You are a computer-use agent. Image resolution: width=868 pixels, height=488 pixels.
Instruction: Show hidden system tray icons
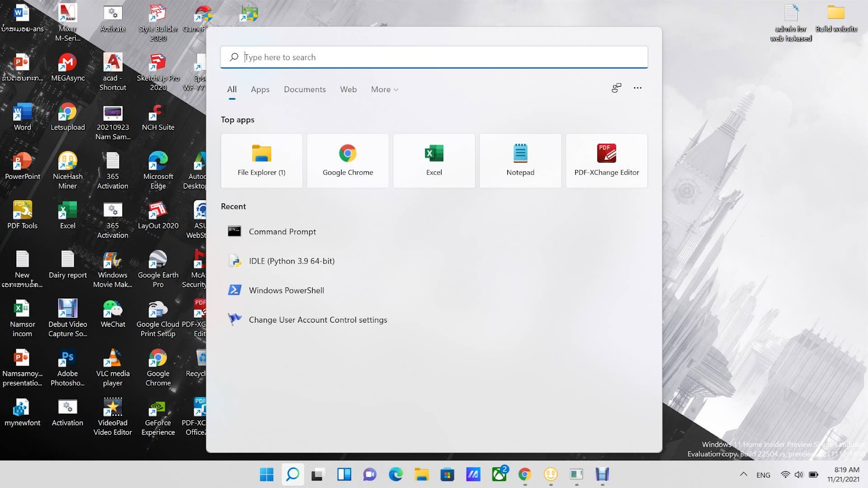pyautogui.click(x=743, y=474)
